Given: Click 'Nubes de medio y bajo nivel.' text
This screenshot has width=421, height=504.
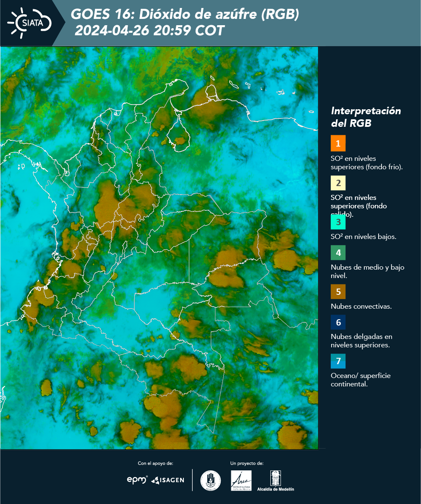Looking at the screenshot, I should coord(367,271).
